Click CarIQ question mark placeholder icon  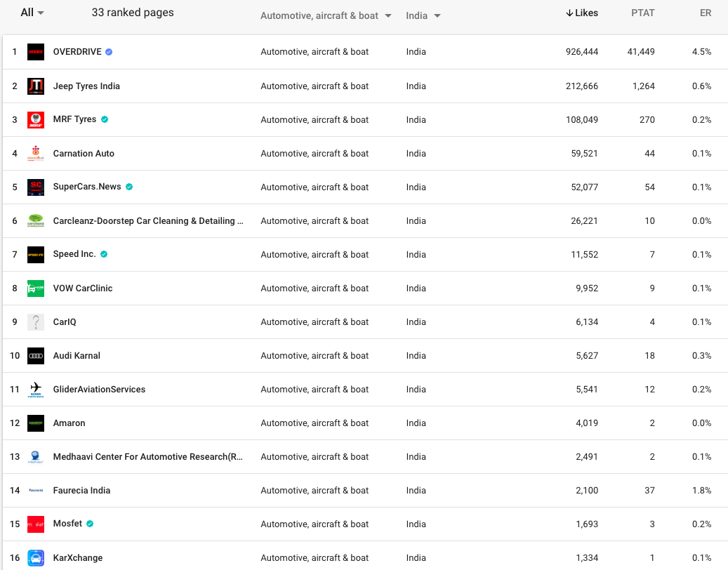tap(36, 322)
